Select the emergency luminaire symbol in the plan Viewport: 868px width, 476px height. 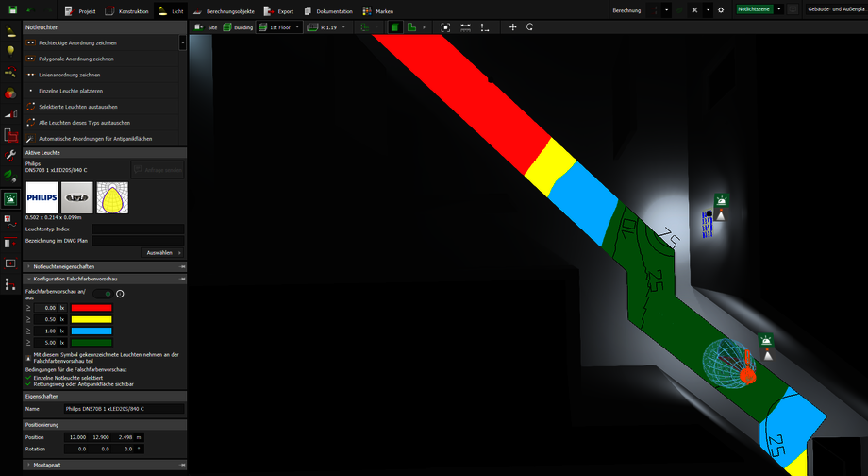click(722, 201)
